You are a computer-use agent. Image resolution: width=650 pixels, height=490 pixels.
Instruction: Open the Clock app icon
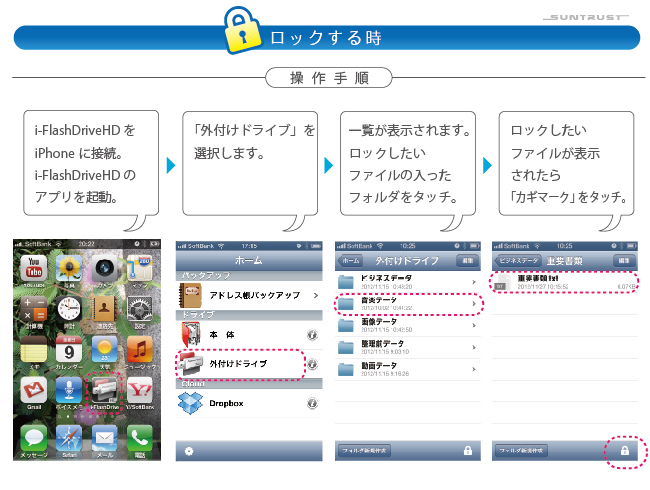[x=68, y=309]
